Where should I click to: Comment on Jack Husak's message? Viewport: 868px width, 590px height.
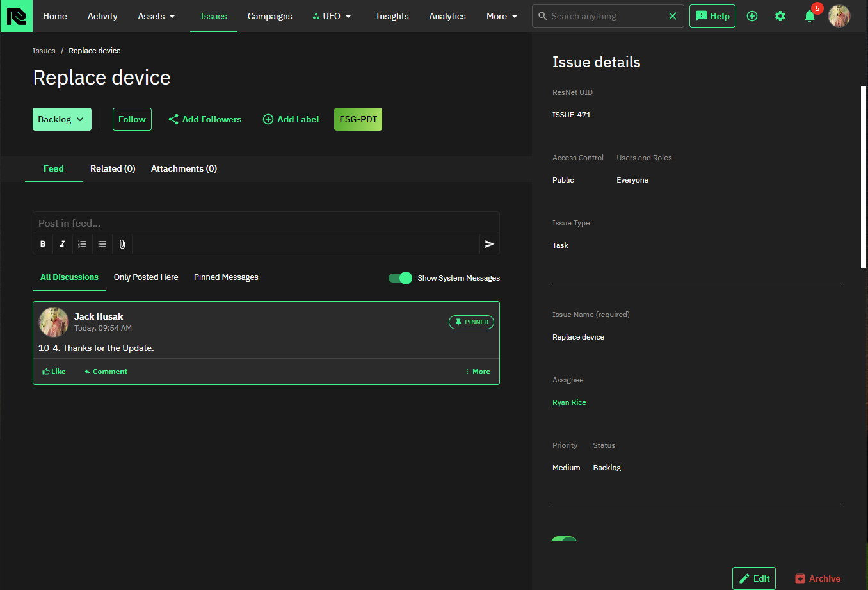(x=106, y=372)
